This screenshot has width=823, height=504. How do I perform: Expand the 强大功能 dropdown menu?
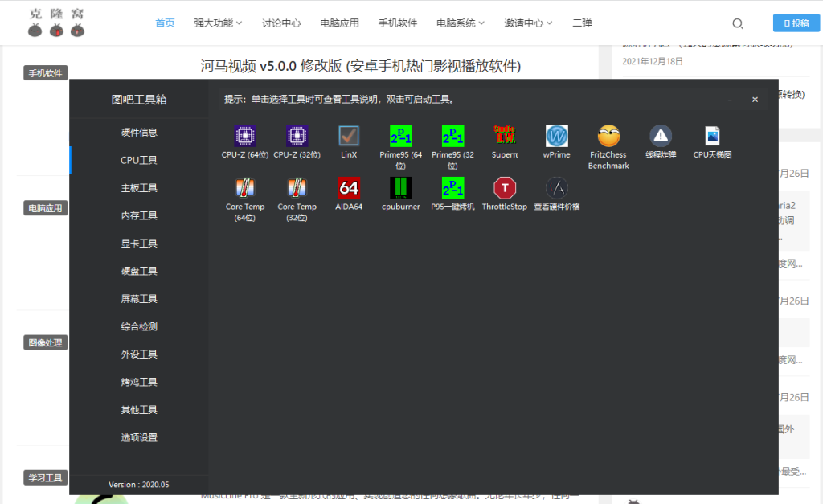tap(218, 23)
